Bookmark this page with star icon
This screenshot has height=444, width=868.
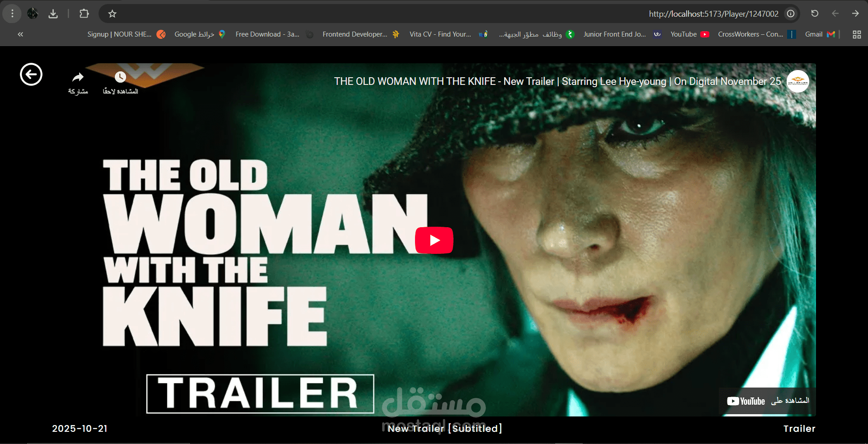(113, 14)
